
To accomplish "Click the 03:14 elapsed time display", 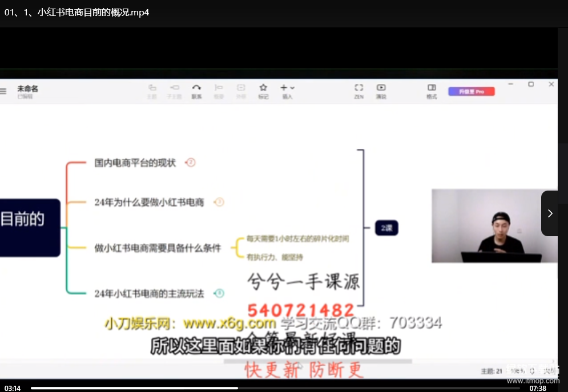I will tap(13, 388).
